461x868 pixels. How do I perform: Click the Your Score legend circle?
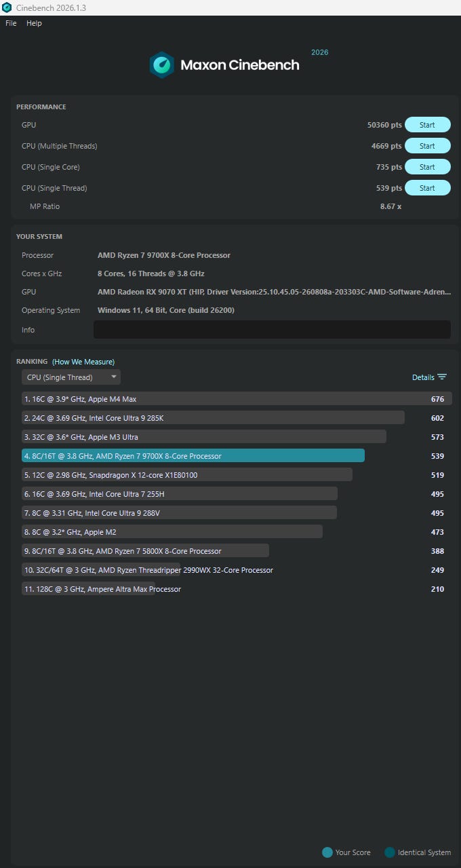click(327, 852)
